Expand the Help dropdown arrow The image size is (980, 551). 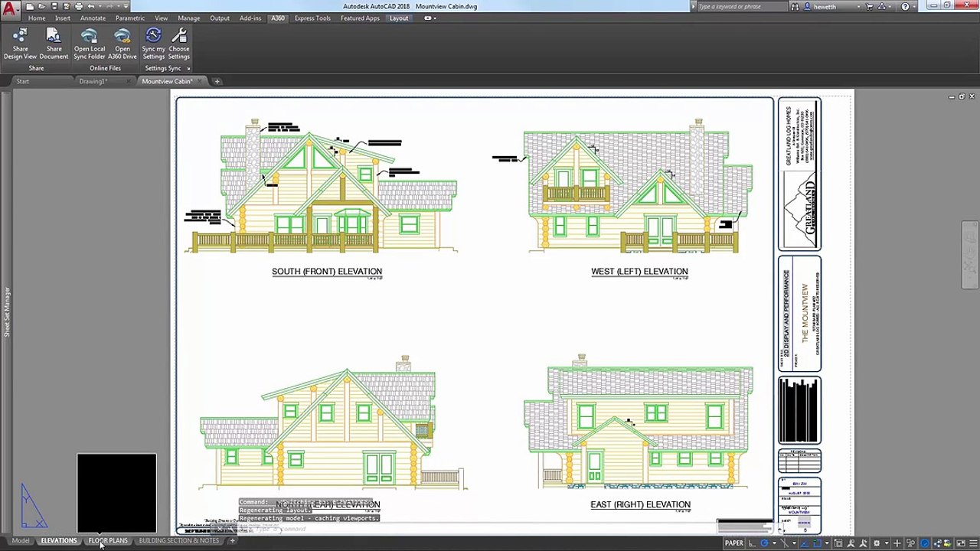(914, 6)
